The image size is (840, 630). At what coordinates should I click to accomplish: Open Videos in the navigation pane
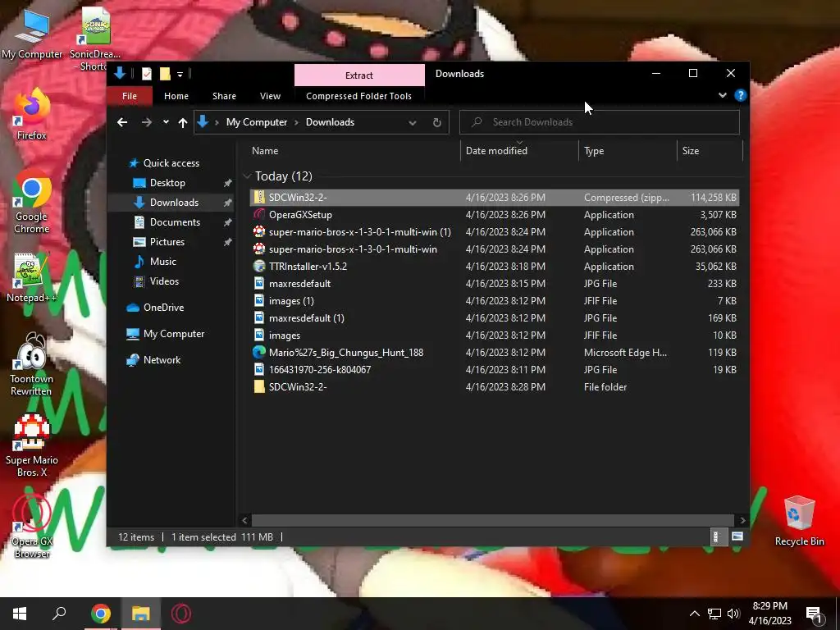(x=164, y=281)
